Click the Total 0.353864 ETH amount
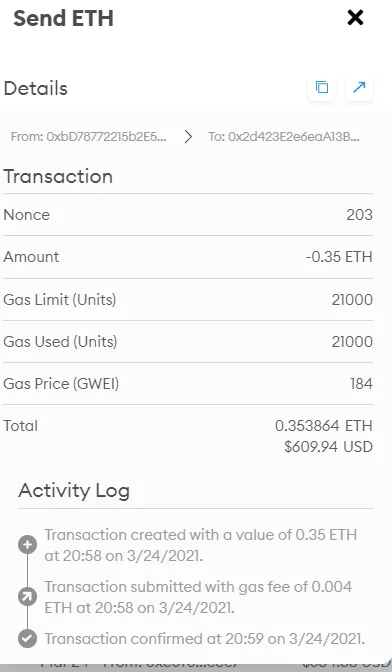The height and width of the screenshot is (672, 392). [x=323, y=426]
